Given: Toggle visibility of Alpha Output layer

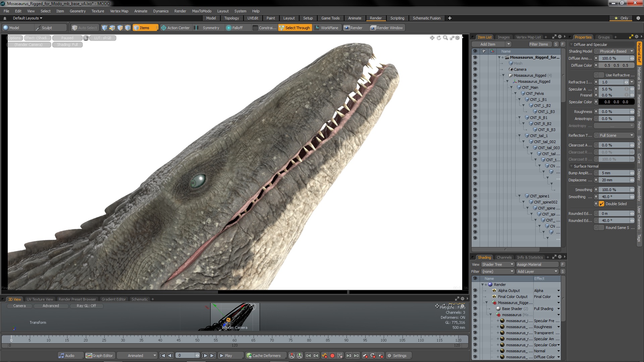Looking at the screenshot, I should pos(475,291).
